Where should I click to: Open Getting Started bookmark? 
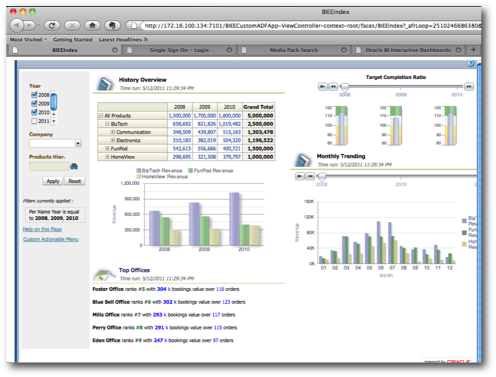click(73, 39)
